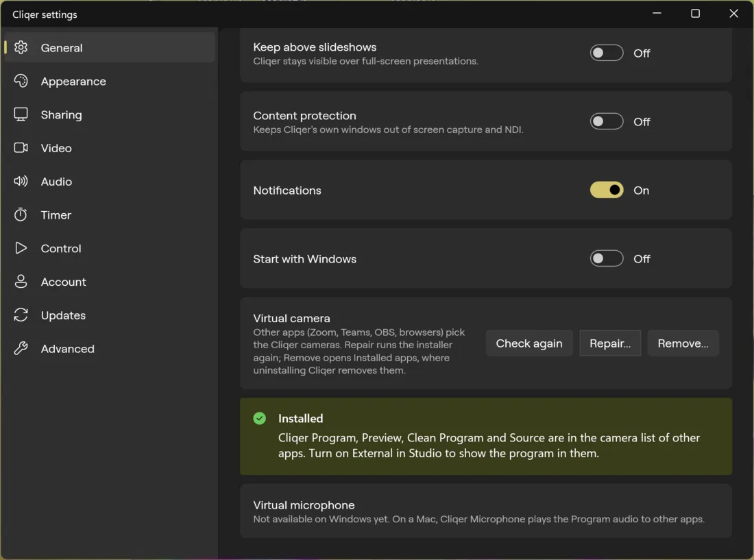Enable Start with Windows toggle
The image size is (754, 560).
[x=607, y=258]
